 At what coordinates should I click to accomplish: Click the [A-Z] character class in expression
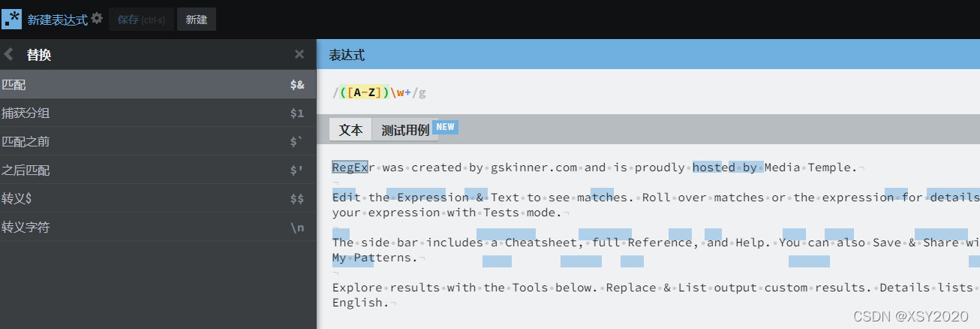(x=366, y=92)
